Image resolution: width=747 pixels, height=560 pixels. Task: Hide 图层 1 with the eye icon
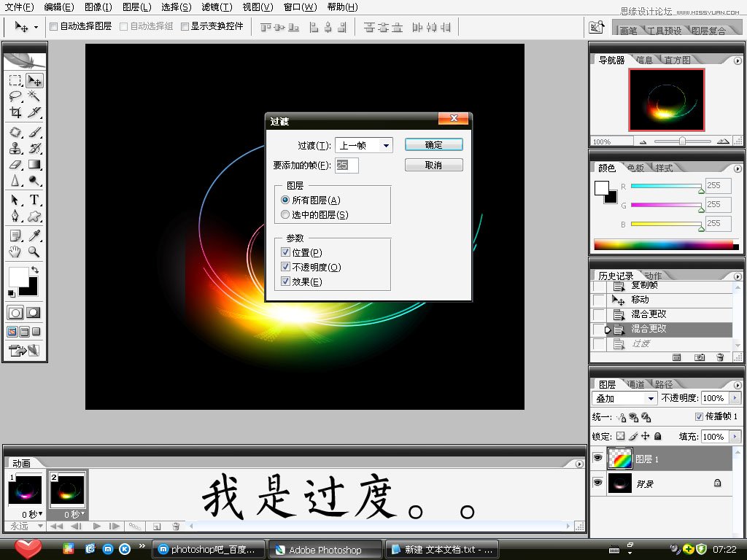598,459
